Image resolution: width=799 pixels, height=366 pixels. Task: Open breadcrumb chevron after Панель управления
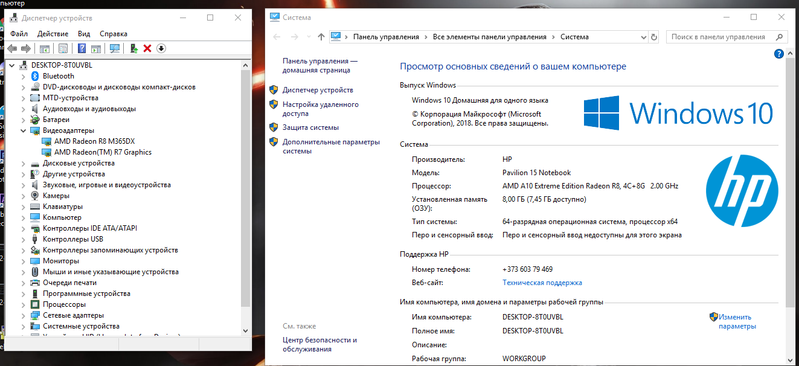[x=426, y=37]
